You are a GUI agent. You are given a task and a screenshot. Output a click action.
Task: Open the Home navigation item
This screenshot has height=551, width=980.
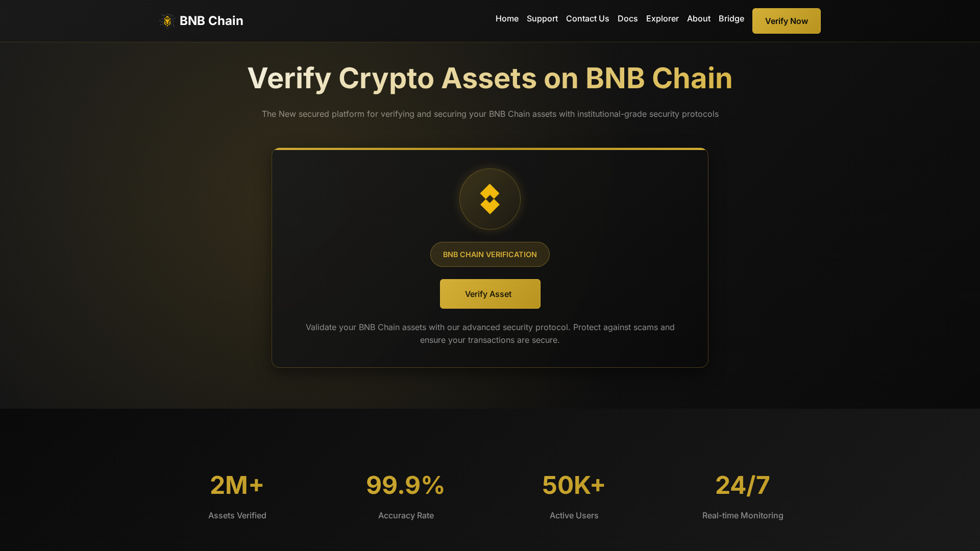pos(507,18)
